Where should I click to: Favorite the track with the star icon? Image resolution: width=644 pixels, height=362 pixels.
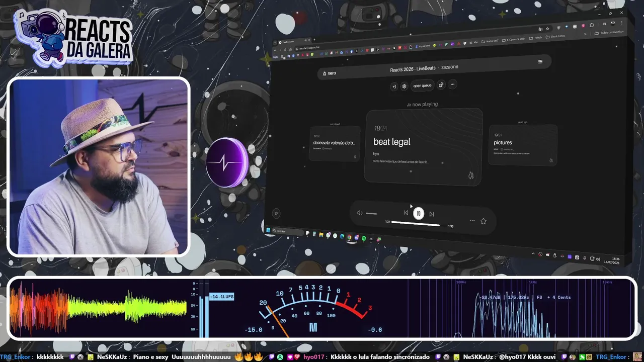tap(484, 221)
